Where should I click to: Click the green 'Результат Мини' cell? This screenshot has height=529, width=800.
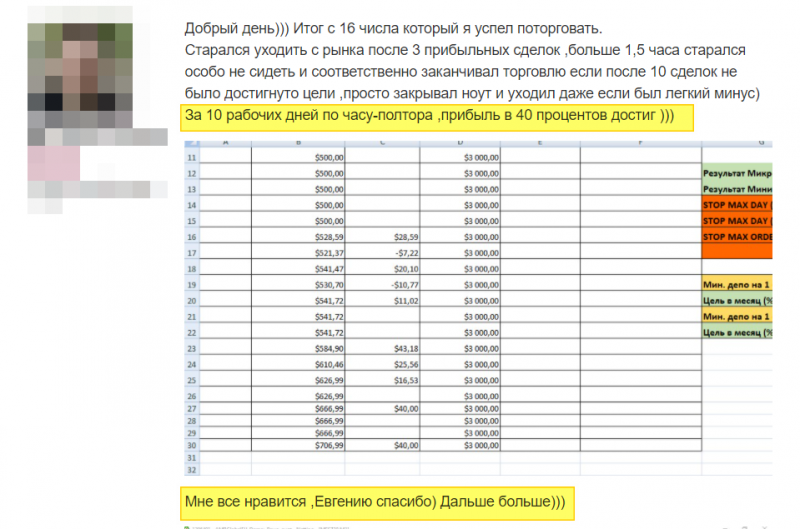pos(737,189)
